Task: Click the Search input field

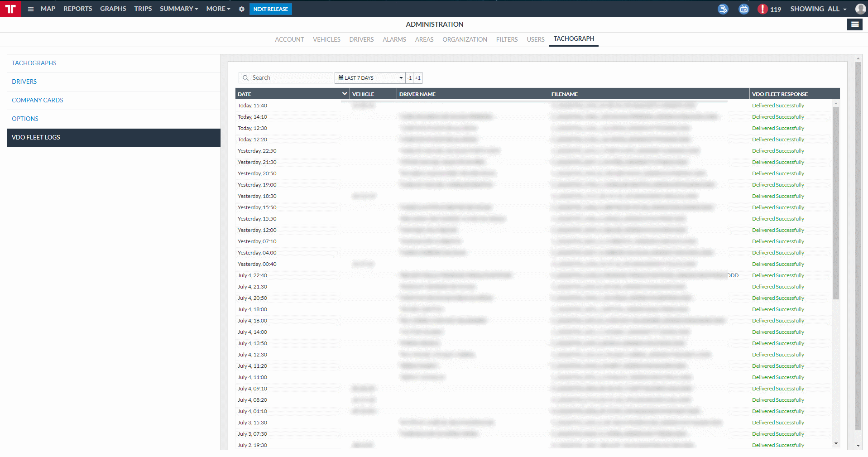Action: pyautogui.click(x=290, y=78)
